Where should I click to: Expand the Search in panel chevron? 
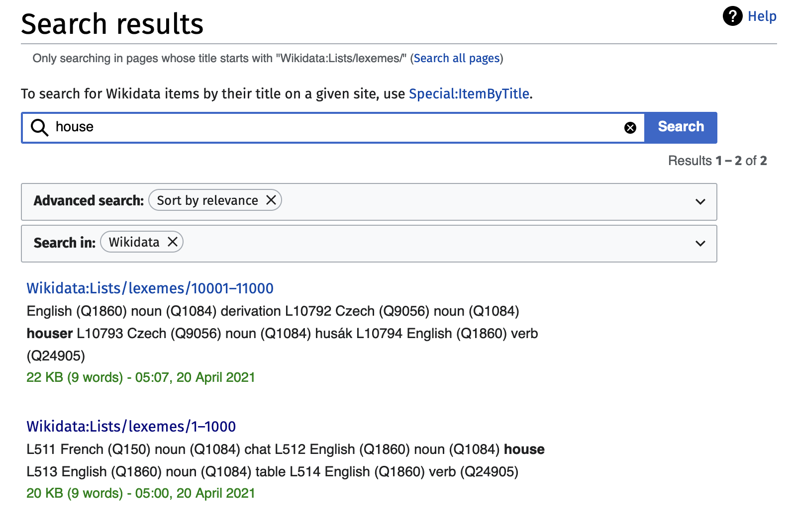pos(700,244)
